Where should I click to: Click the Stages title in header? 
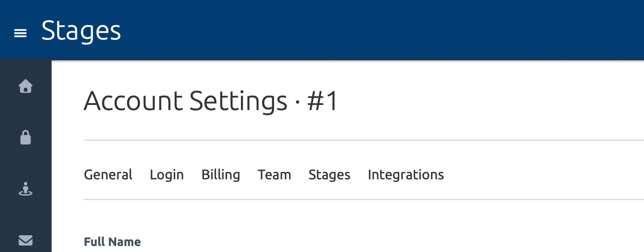[81, 31]
